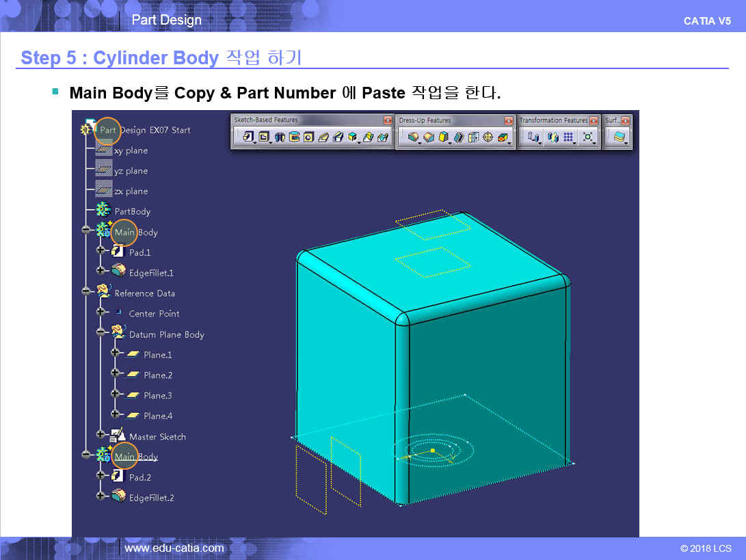Collapse the Reference Data tree node
Screen dimensions: 746x560
[x=86, y=291]
